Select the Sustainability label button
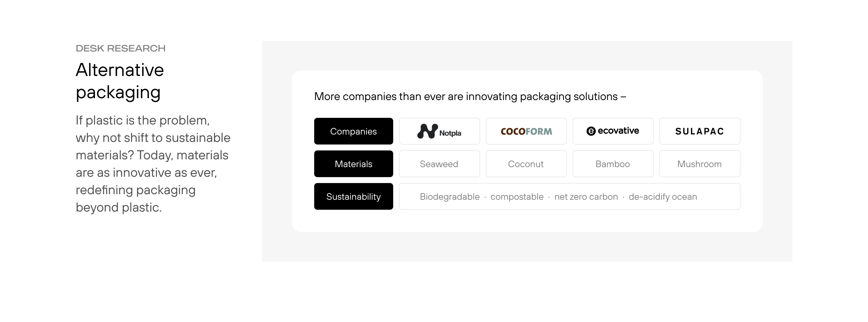868x322 pixels. 354,197
